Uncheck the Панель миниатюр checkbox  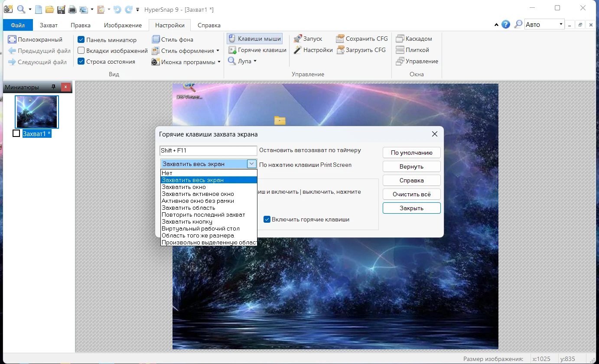coord(81,40)
